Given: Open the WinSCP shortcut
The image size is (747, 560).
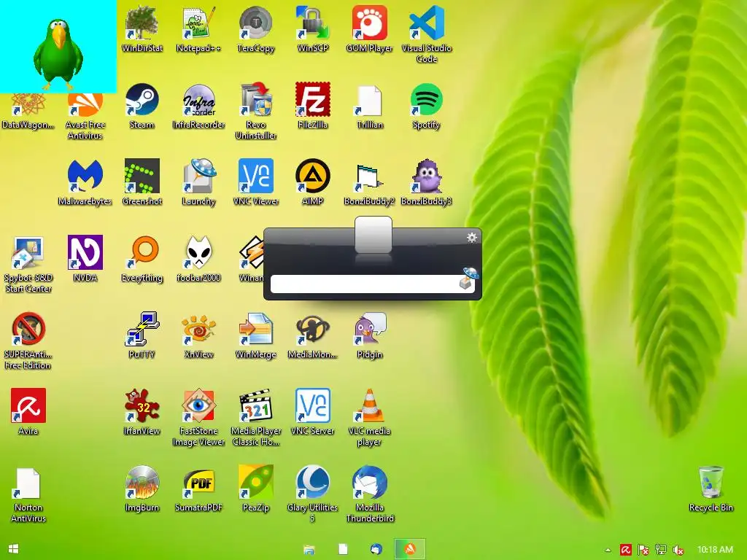Looking at the screenshot, I should coord(312,28).
